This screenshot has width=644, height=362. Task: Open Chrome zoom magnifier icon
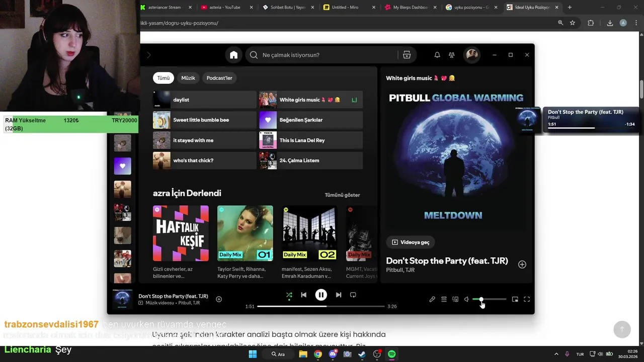[x=560, y=23]
